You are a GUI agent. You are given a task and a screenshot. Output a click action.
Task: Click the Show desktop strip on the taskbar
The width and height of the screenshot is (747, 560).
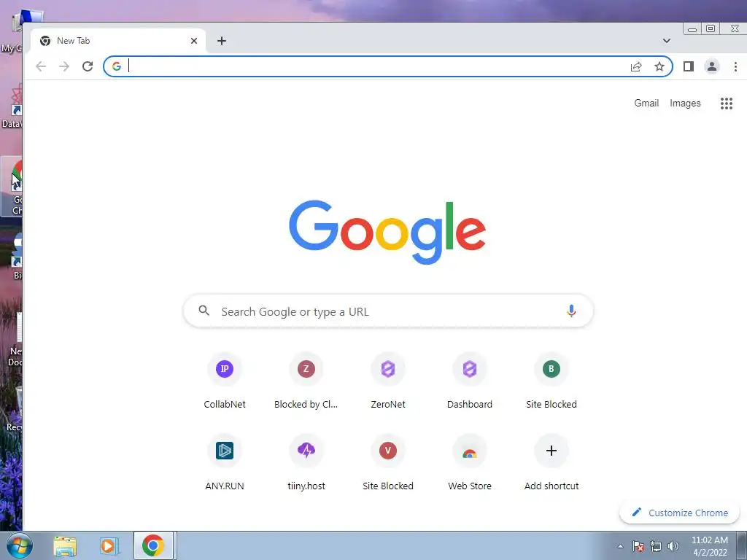pyautogui.click(x=742, y=545)
